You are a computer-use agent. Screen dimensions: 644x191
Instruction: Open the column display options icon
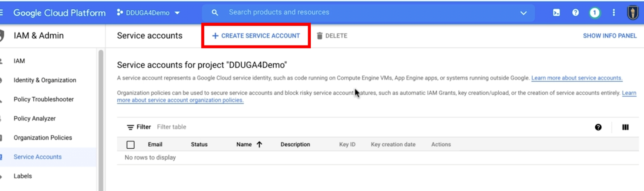[625, 127]
